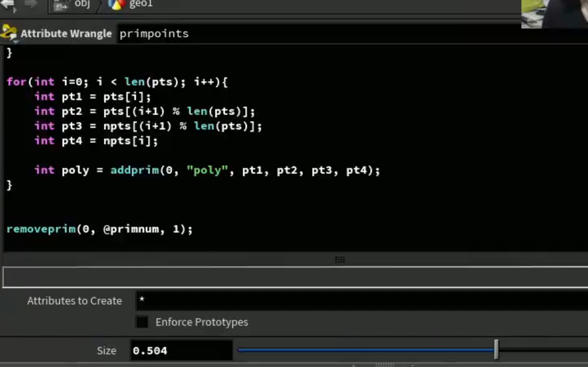
Task: Select the obj path segment label
Action: (x=82, y=4)
